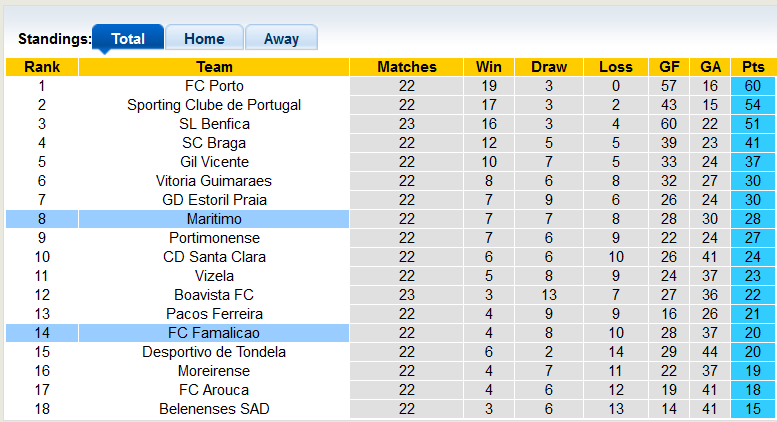777x422 pixels.
Task: Click the Rank column header
Action: pos(42,67)
